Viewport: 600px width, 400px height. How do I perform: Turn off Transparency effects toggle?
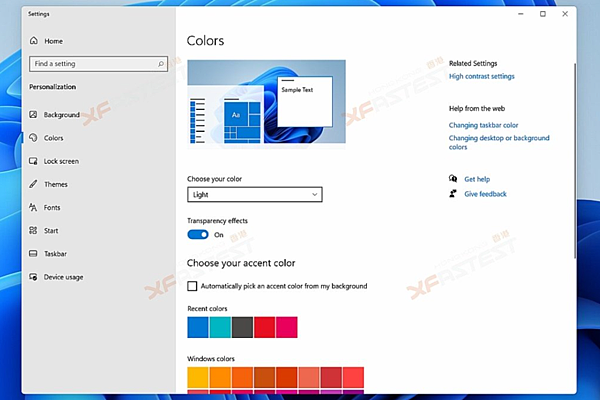(198, 234)
